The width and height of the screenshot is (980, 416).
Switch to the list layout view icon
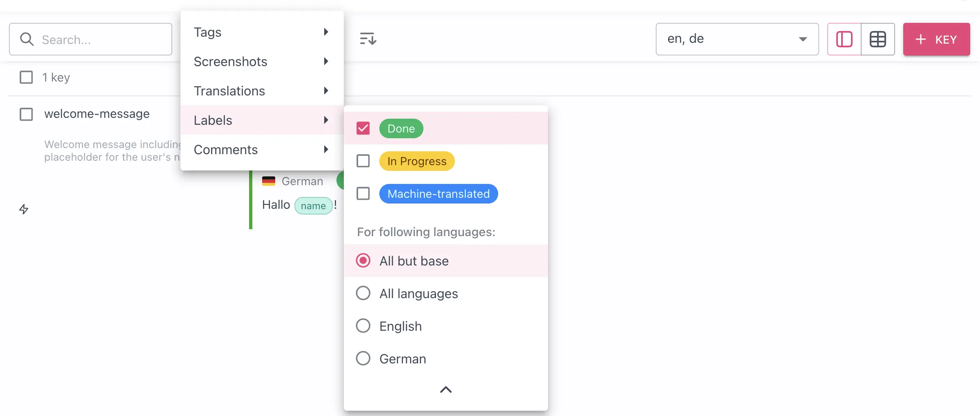844,39
